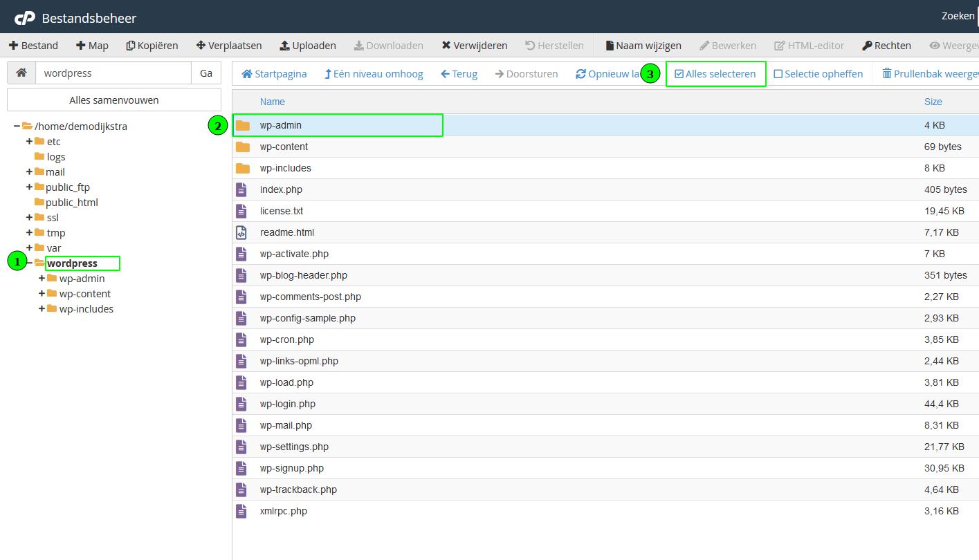The height and width of the screenshot is (560, 979).
Task: Click Alles samenvouwen to collapse tree
Action: pyautogui.click(x=114, y=100)
